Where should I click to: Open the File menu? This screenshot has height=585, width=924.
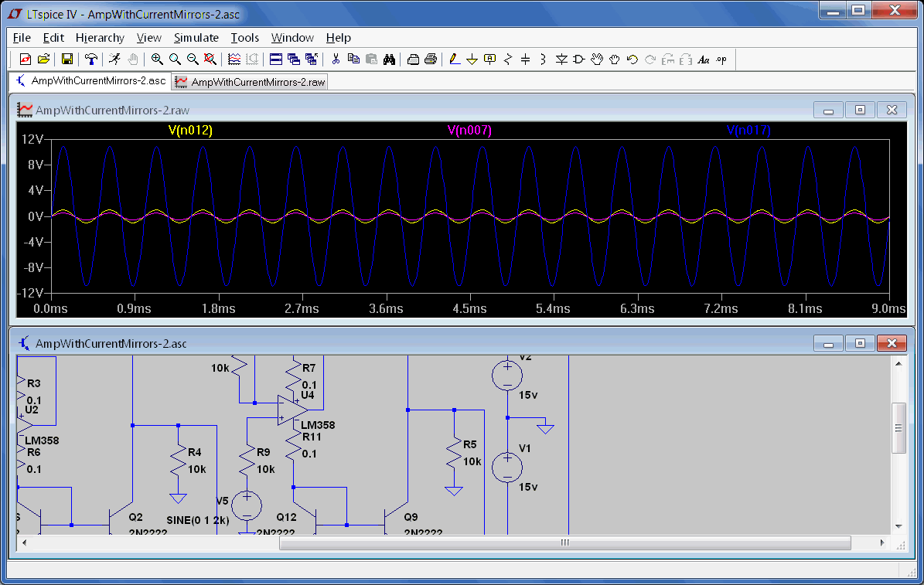pyautogui.click(x=22, y=38)
